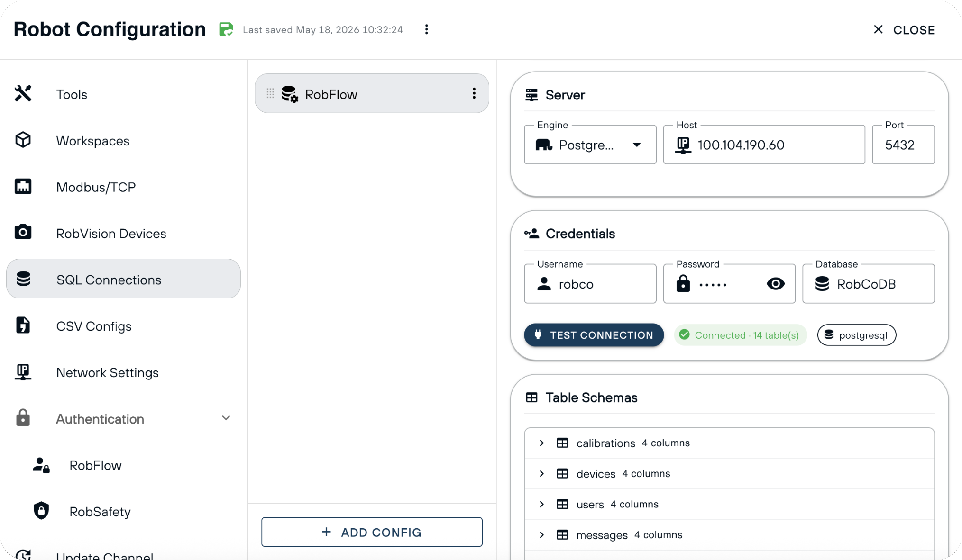Image resolution: width=962 pixels, height=560 pixels.
Task: Click the Host input field
Action: (764, 145)
